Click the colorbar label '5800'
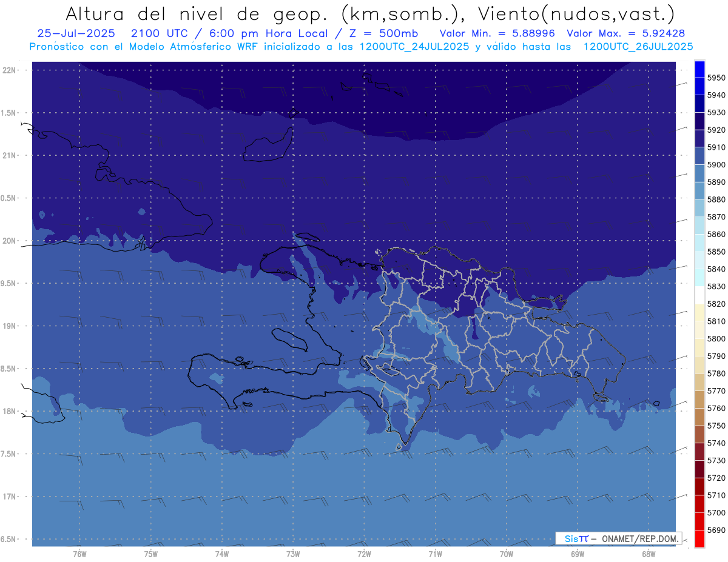The image size is (728, 562). (716, 338)
